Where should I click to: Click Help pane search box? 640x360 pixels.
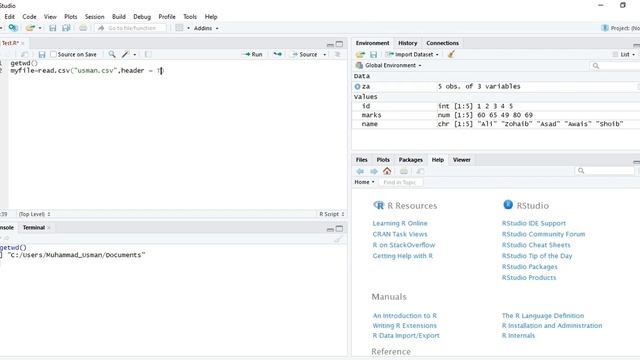pos(605,171)
